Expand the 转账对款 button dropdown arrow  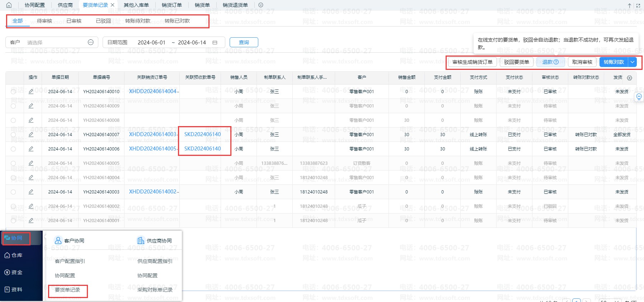coord(633,62)
